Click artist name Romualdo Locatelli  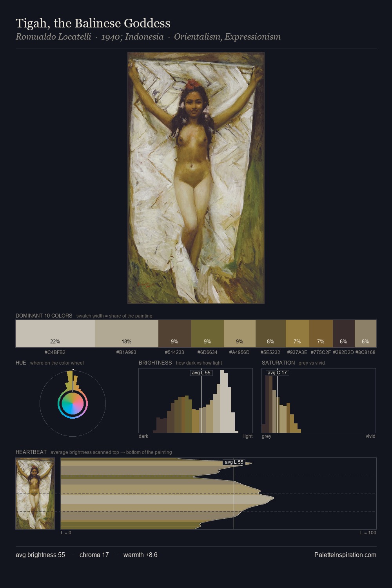coord(53,37)
